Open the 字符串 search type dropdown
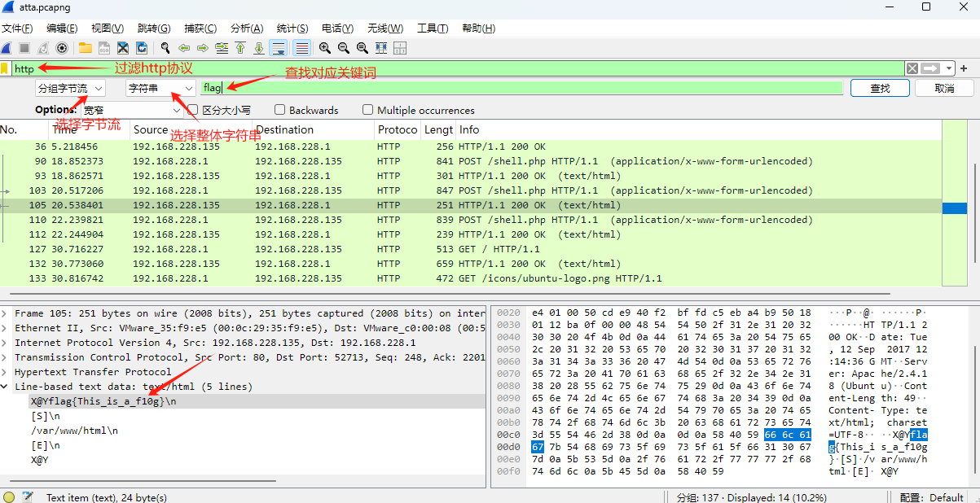 (160, 88)
